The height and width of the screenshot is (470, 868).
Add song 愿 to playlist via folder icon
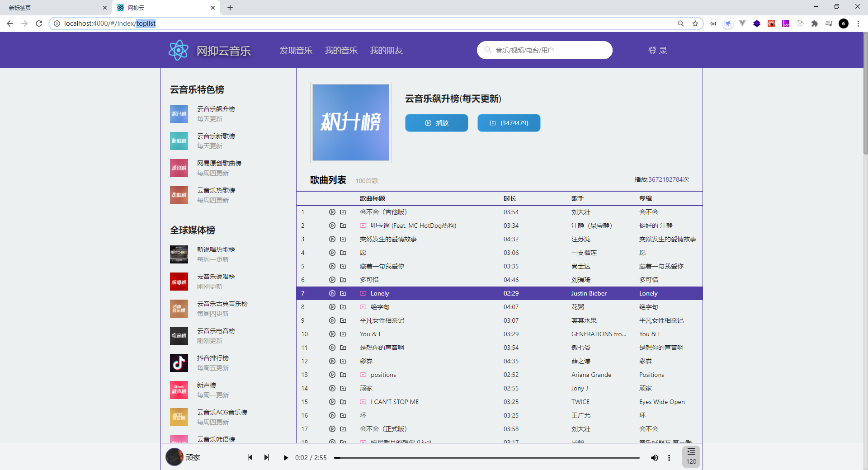pos(343,253)
